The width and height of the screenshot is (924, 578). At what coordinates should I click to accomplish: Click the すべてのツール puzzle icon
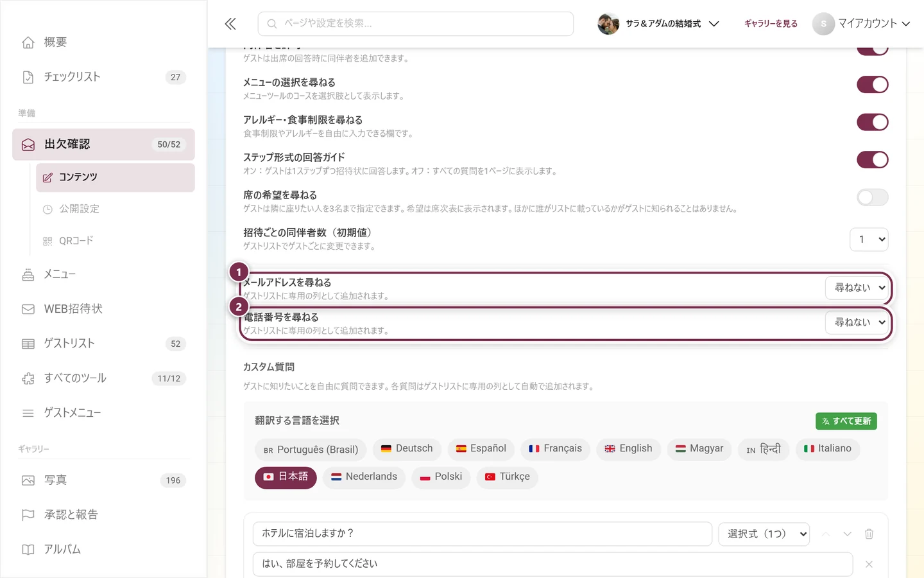(28, 378)
